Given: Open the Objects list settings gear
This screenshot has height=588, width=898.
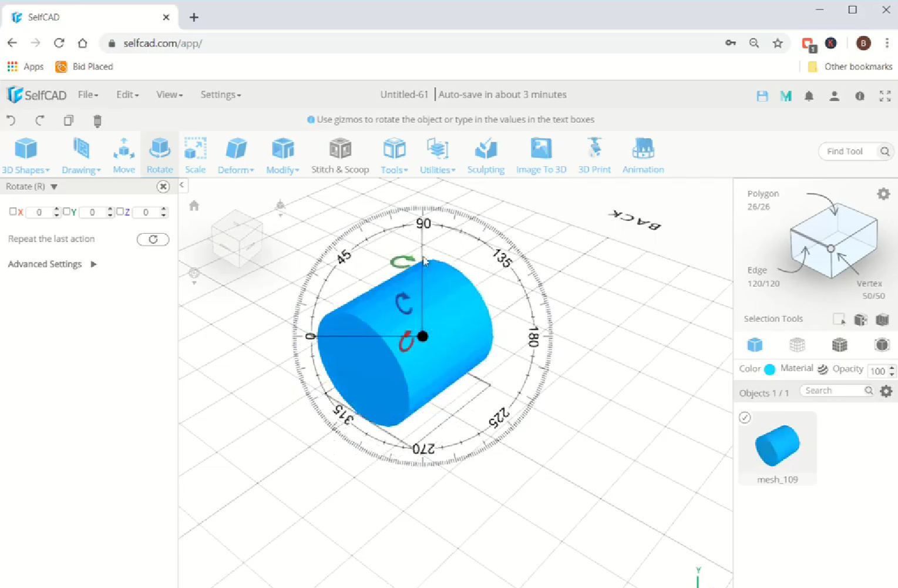Looking at the screenshot, I should pos(886,391).
